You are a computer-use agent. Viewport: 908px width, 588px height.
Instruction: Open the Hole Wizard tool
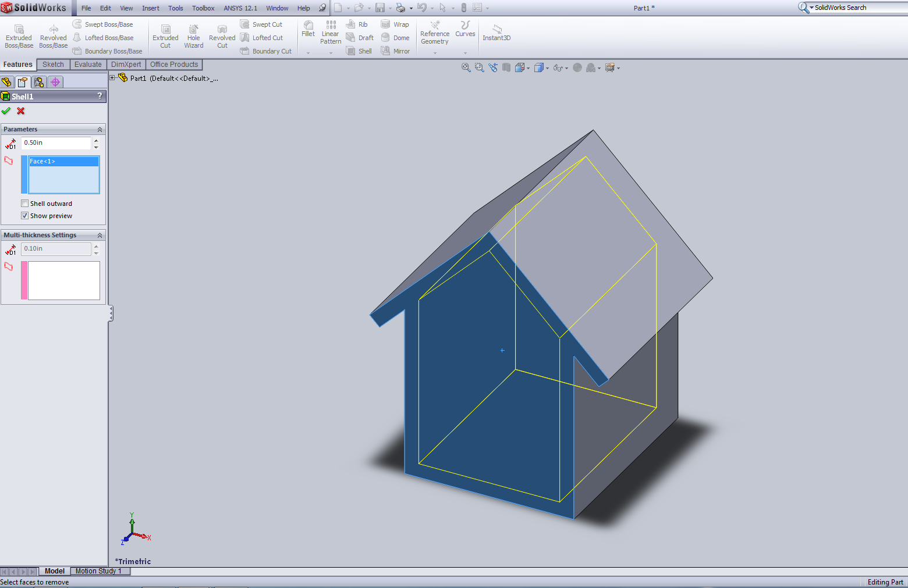click(x=193, y=35)
